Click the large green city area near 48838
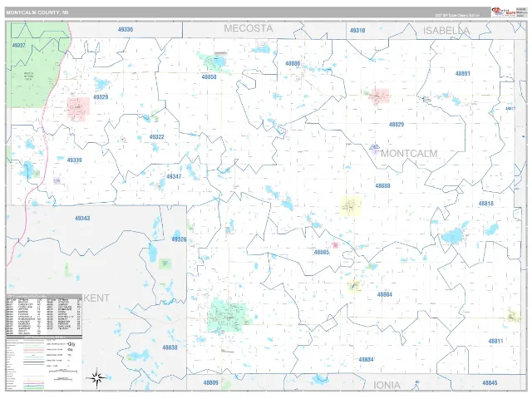532x399 pixels. tap(227, 317)
